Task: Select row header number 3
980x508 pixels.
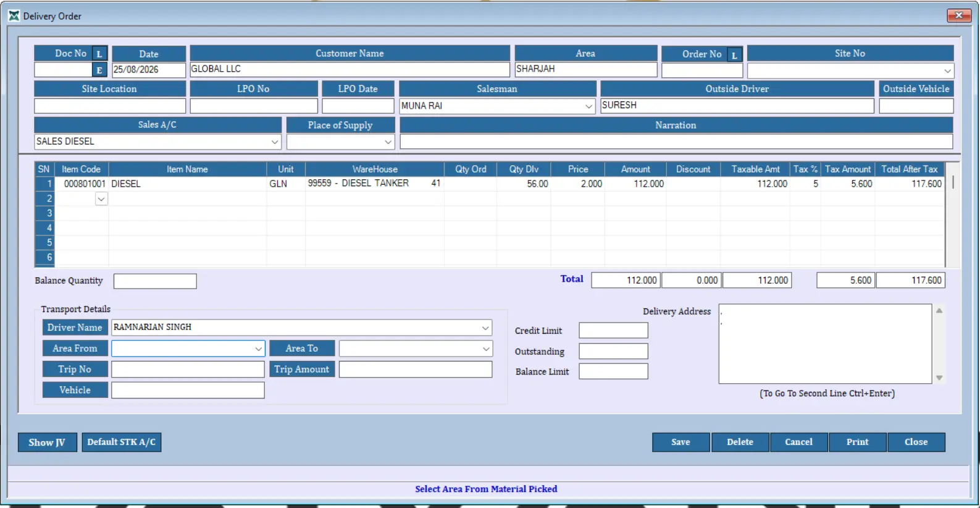Action: pyautogui.click(x=45, y=213)
